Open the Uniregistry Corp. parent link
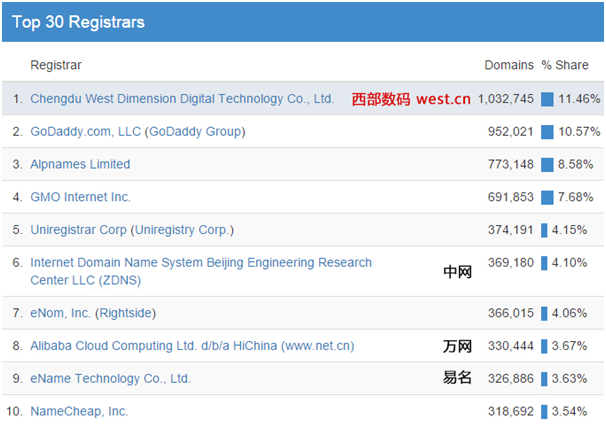606x429 pixels. click(181, 230)
